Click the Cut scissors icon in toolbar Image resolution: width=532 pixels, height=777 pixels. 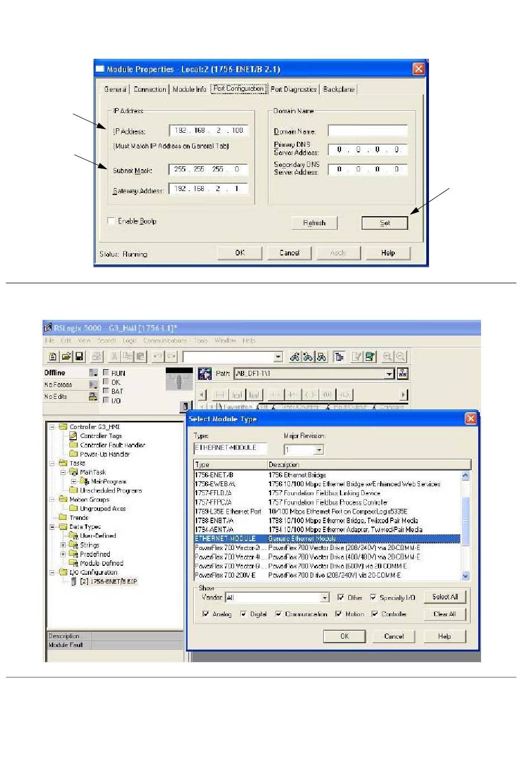click(x=114, y=357)
